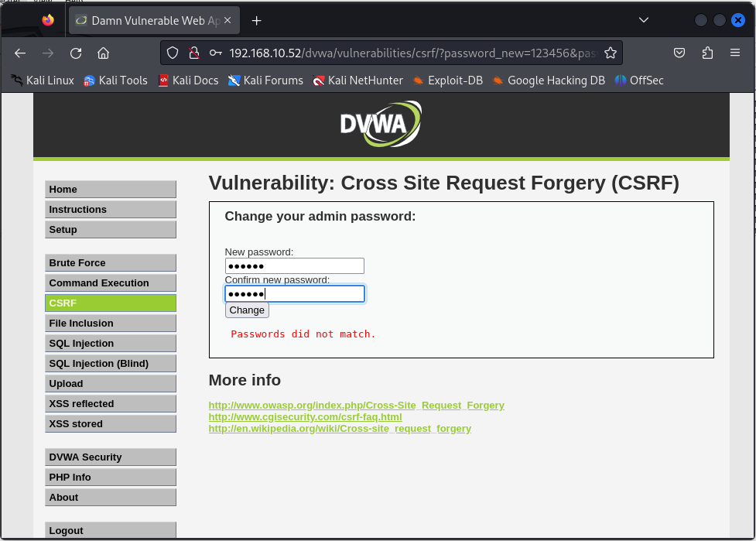Open the About page
Image resolution: width=756 pixels, height=541 pixels.
click(111, 498)
